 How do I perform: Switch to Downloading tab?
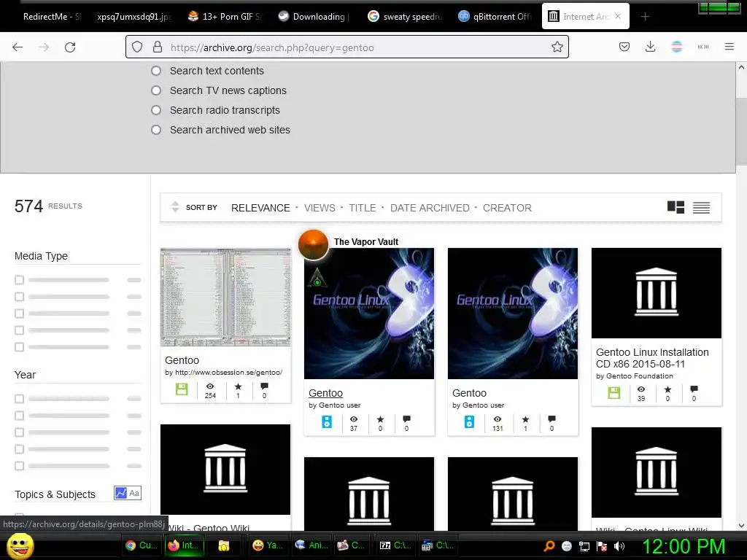(x=315, y=17)
